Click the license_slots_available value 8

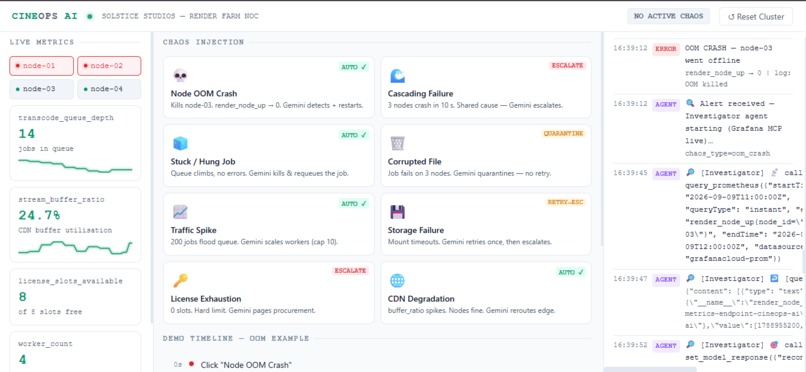click(x=23, y=296)
